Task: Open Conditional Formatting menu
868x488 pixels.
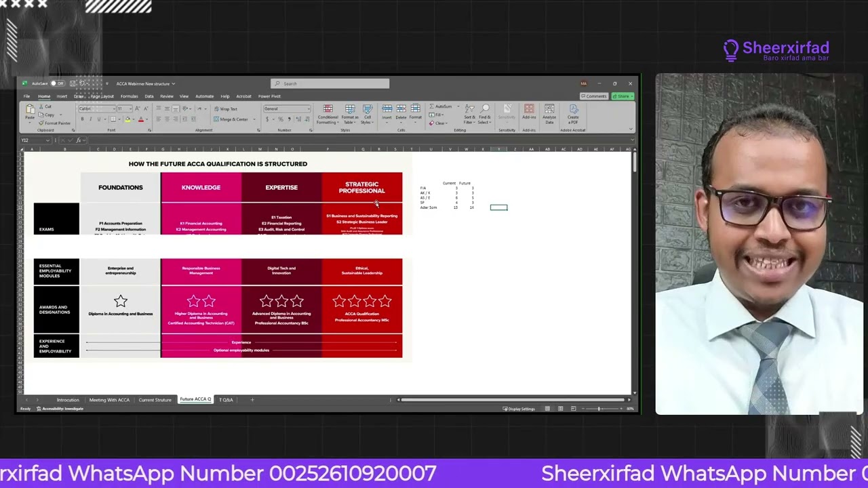Action: click(328, 114)
